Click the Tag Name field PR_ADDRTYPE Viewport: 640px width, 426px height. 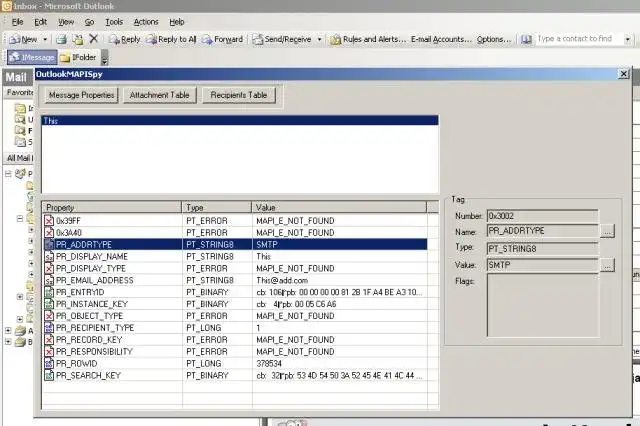pyautogui.click(x=542, y=231)
